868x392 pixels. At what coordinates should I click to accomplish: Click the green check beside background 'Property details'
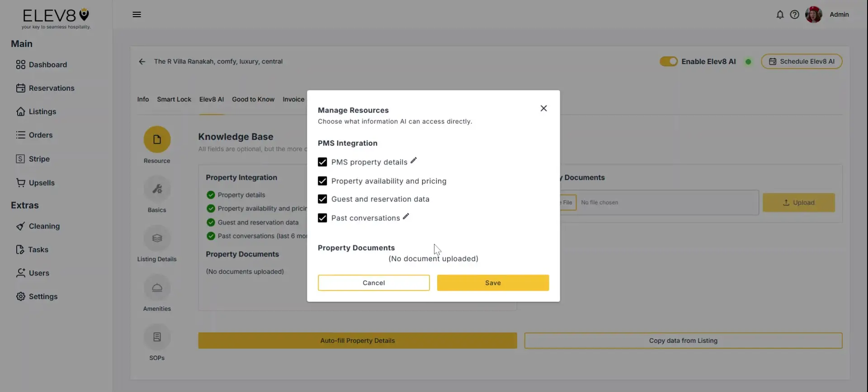click(211, 195)
